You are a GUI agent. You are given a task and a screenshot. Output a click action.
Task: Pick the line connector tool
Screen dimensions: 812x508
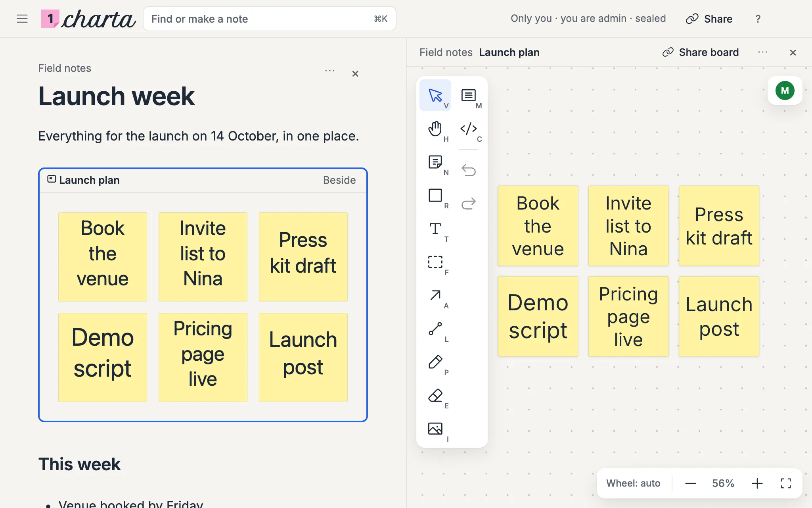tap(435, 329)
